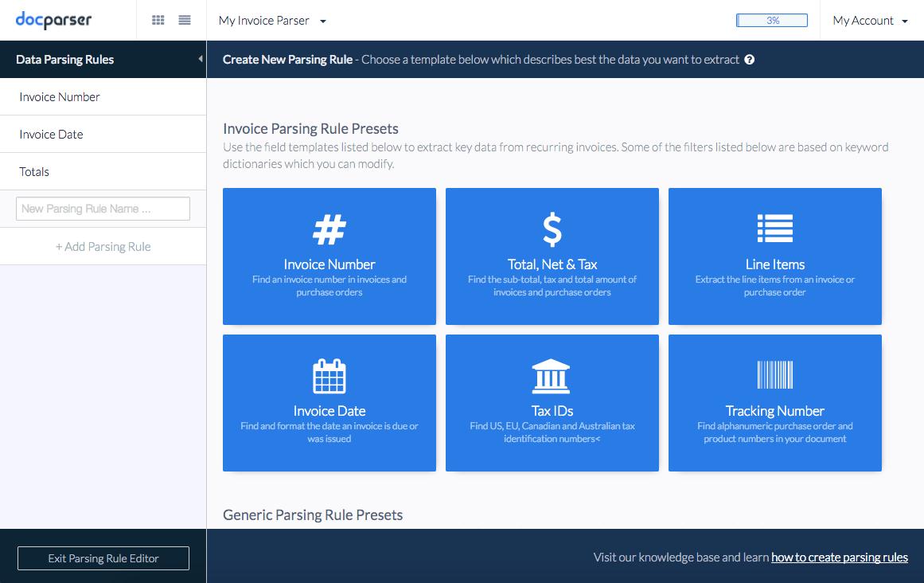
Task: Open the how to create parsing rules link
Action: pos(839,558)
